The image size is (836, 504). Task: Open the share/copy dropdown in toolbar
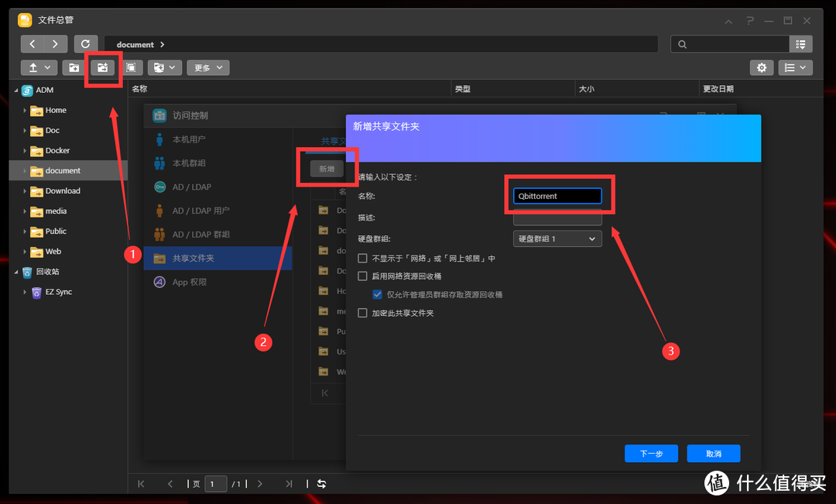(x=165, y=67)
